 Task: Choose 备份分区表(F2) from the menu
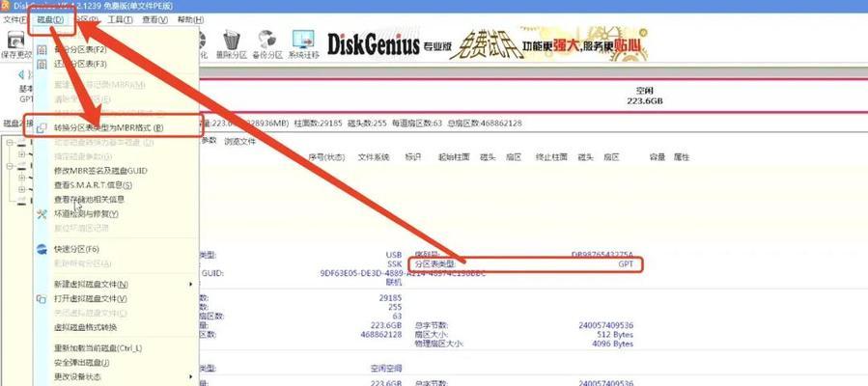(x=80, y=50)
